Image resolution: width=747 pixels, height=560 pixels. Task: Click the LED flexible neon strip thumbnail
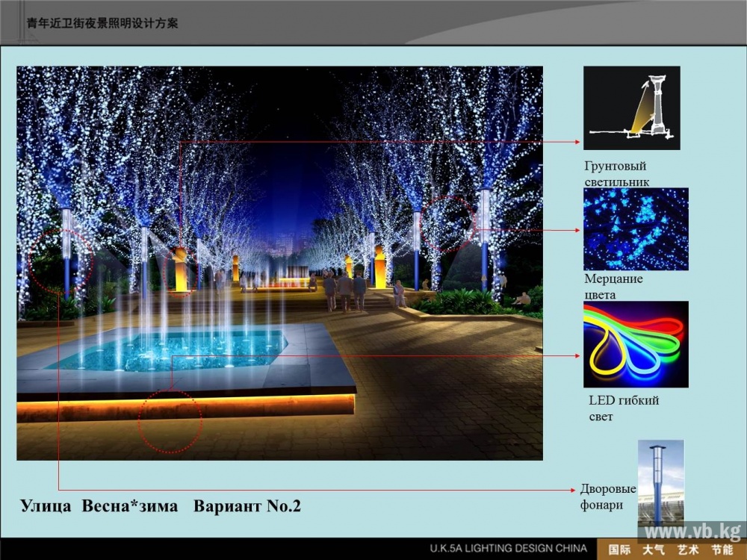(636, 344)
